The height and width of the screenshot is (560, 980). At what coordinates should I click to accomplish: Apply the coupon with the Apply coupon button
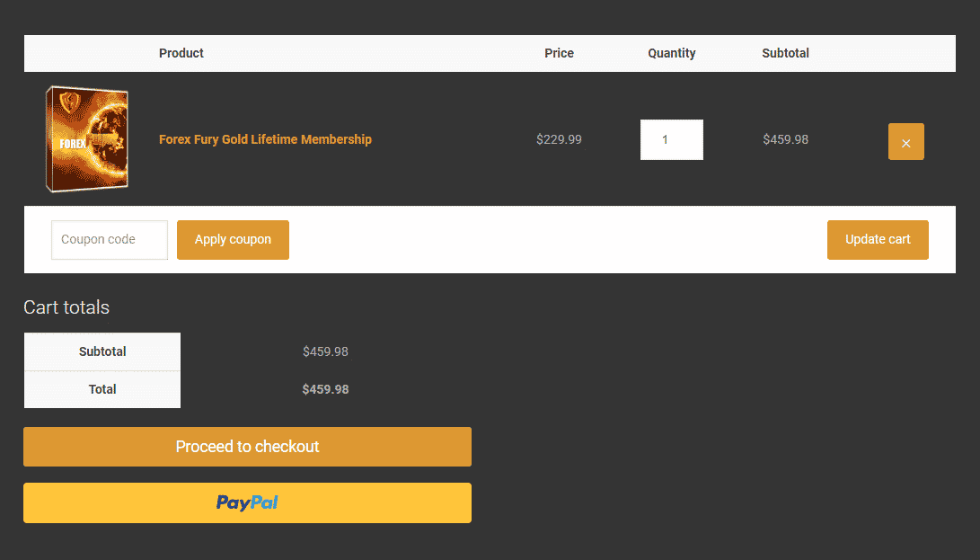tap(233, 240)
